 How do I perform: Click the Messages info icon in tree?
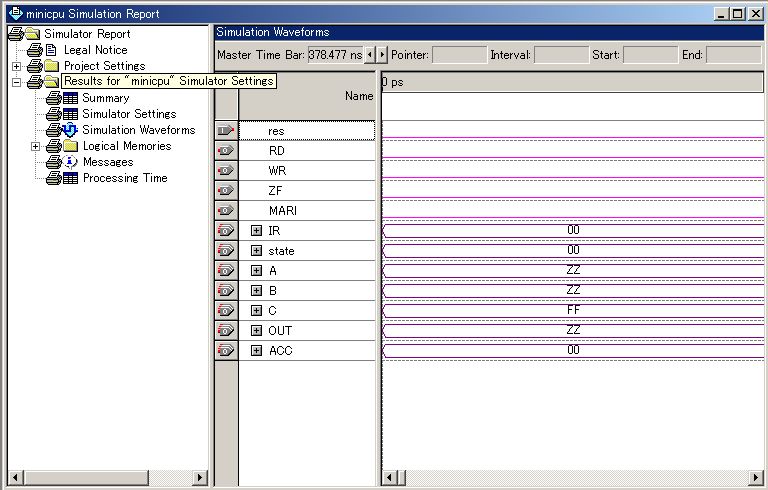(x=71, y=162)
